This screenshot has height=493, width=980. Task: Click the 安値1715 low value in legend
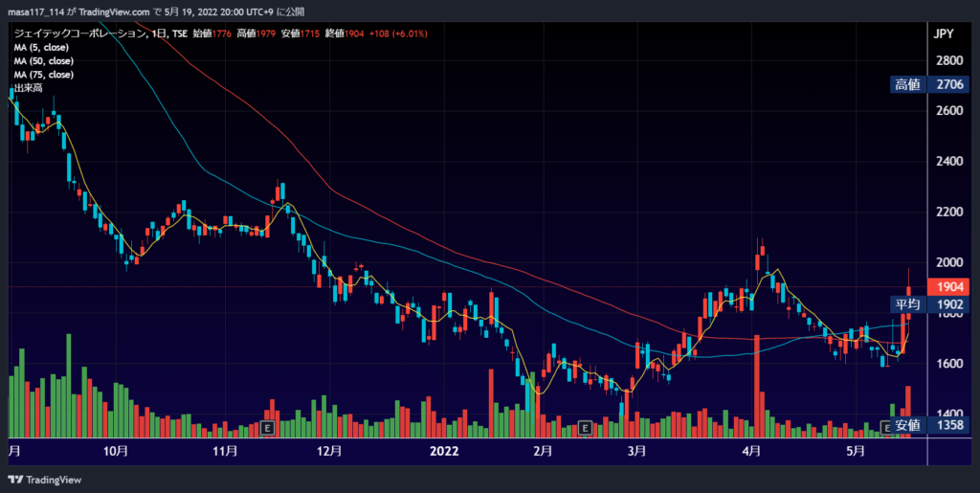tap(300, 34)
